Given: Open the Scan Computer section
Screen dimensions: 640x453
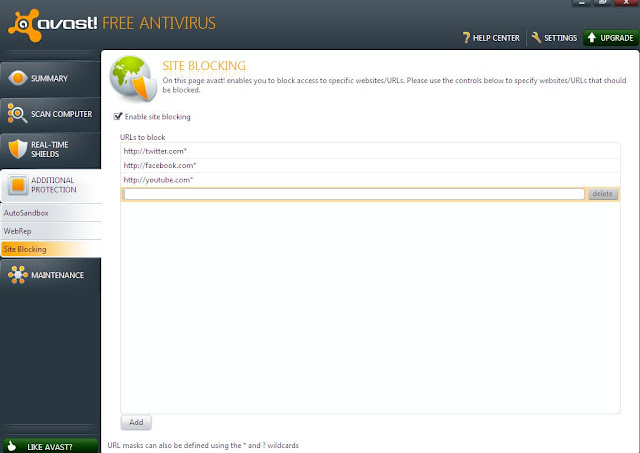Looking at the screenshot, I should click(x=50, y=114).
